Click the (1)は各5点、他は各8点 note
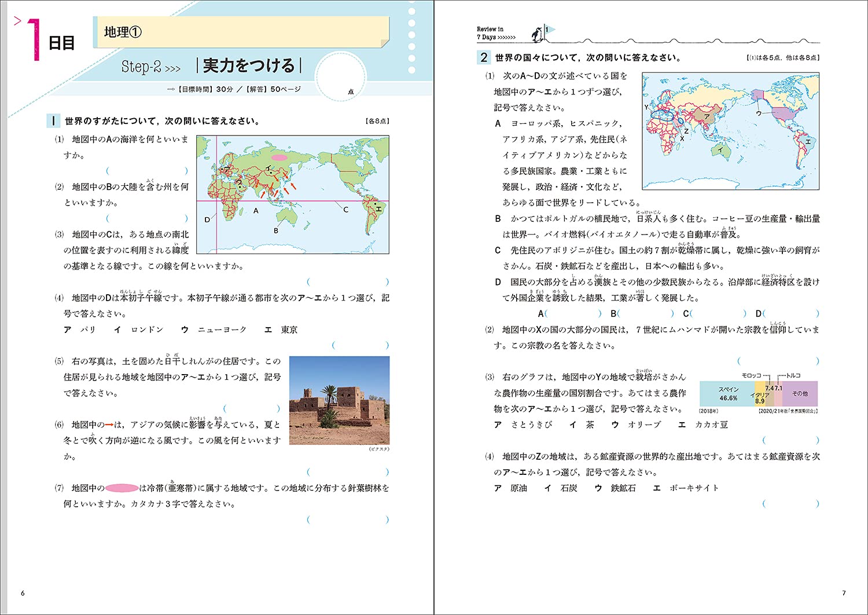The image size is (868, 615). coord(783,58)
